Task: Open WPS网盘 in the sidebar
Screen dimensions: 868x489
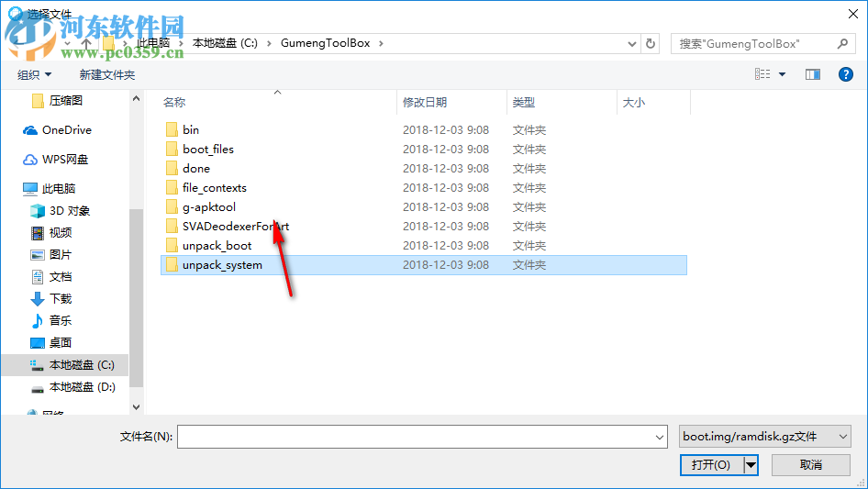Action: [x=55, y=160]
